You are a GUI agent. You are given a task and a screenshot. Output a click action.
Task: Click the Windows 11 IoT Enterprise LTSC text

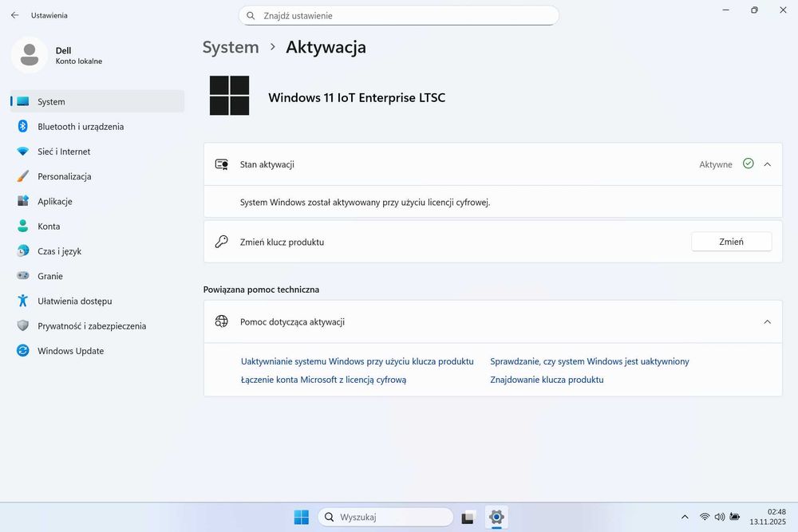(357, 97)
